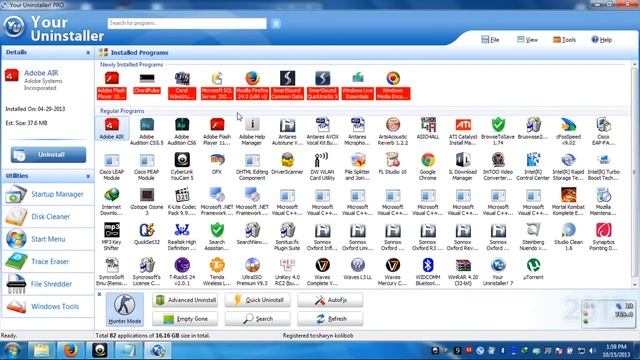The height and width of the screenshot is (360, 640).
Task: Select FL Studio 10 in the list
Action: coord(393,164)
